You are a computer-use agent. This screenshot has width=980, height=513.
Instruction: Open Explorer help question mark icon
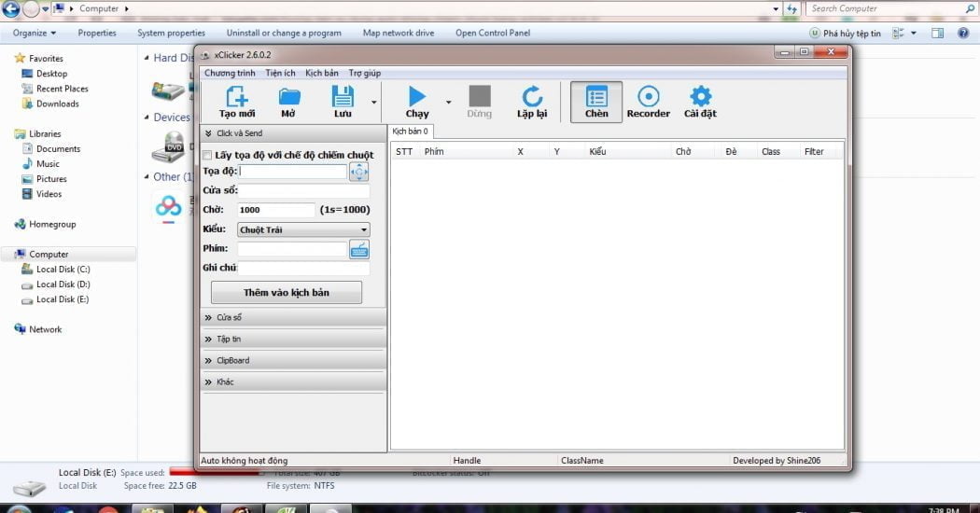point(963,34)
